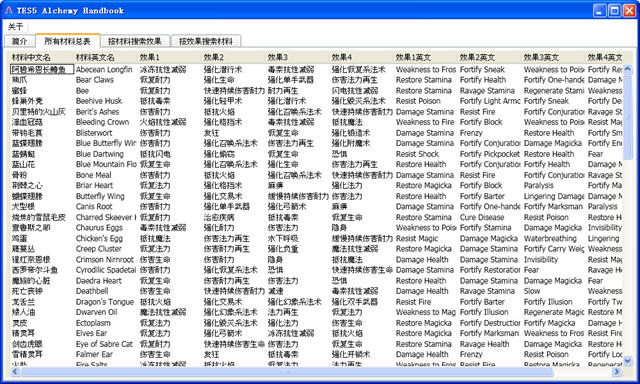The image size is (640, 384).
Task: Click the vertical scrollbar down arrow
Action: click(627, 361)
